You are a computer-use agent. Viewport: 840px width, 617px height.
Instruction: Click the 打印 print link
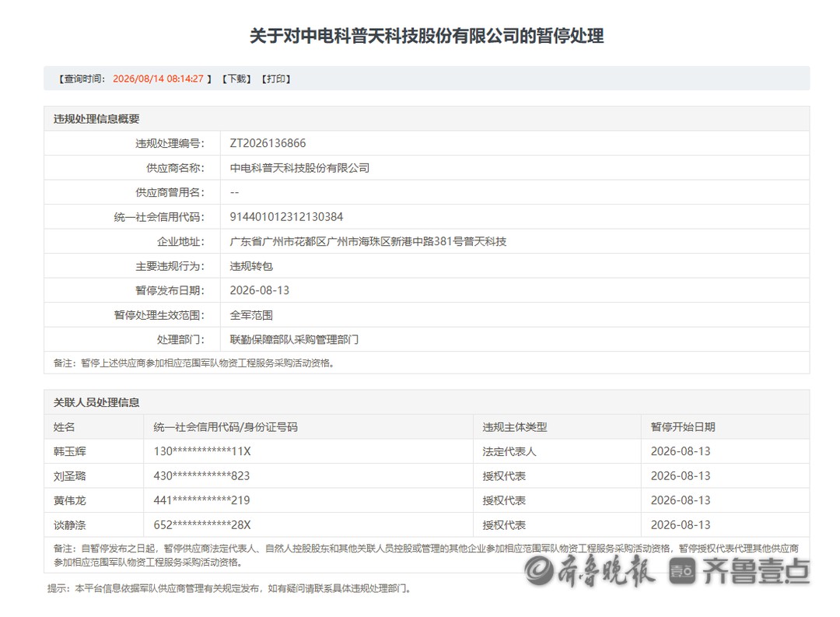click(276, 79)
